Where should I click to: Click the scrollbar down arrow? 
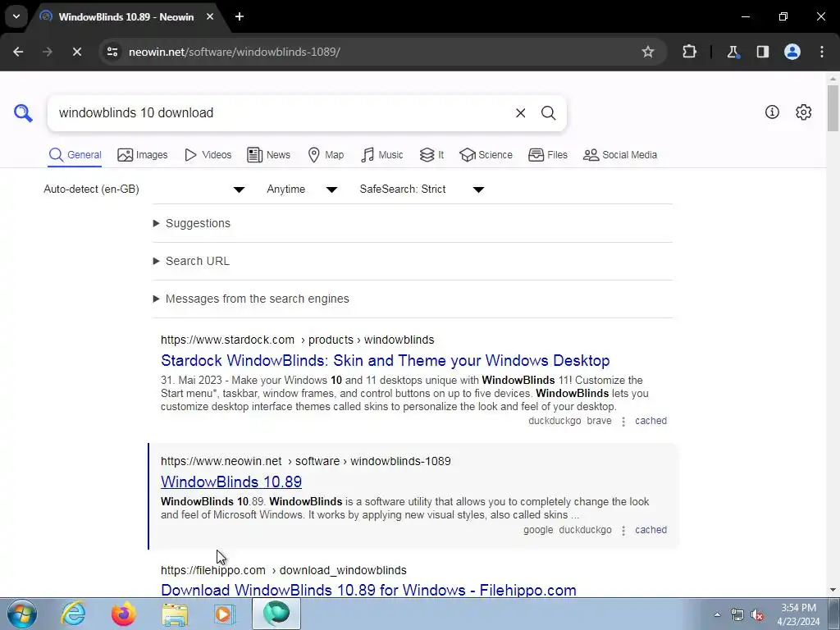pyautogui.click(x=833, y=590)
